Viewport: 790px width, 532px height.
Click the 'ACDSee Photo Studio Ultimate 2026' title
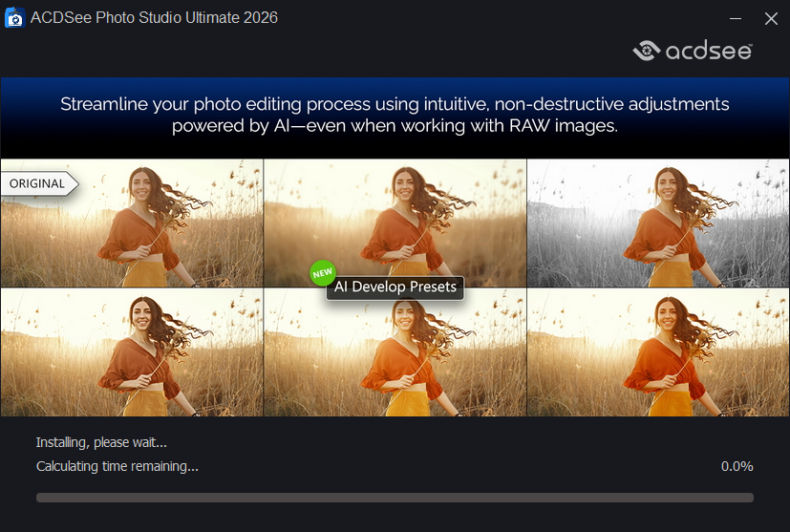coord(154,17)
